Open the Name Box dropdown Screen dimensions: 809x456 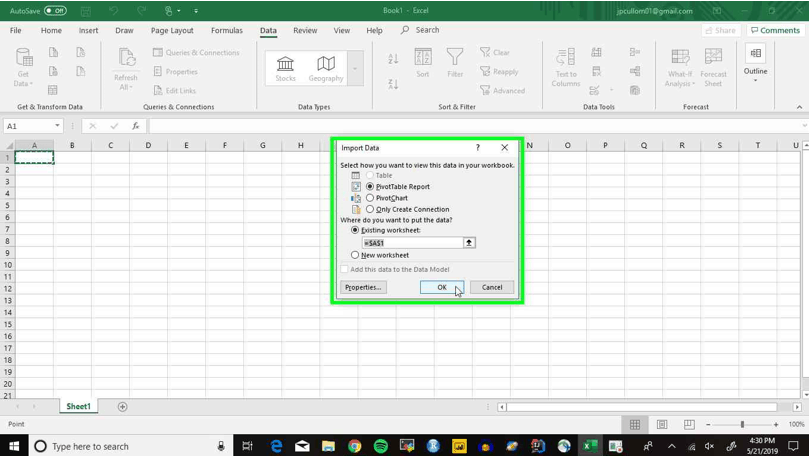(x=57, y=126)
